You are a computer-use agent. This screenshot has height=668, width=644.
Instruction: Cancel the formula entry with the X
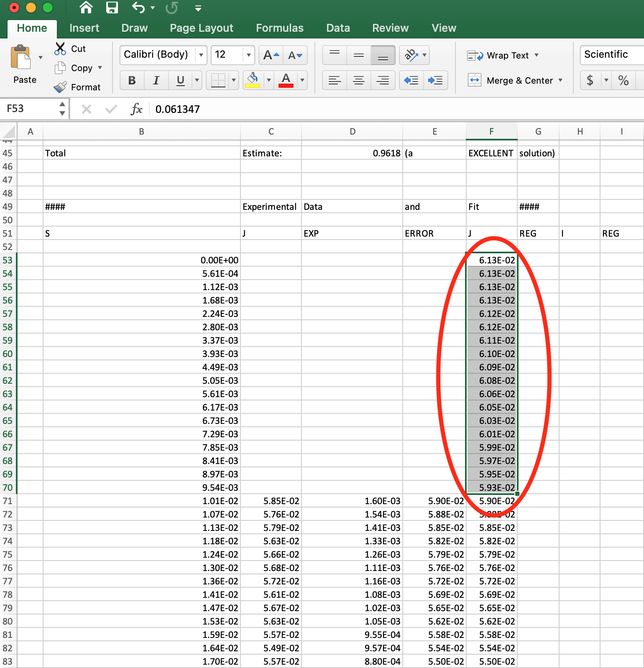86,109
